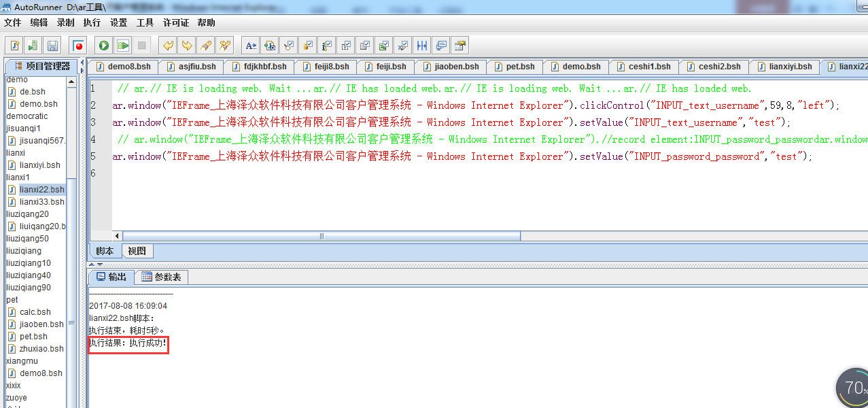The image size is (868, 408).
Task: Click the new script toolbar icon
Action: [14, 46]
